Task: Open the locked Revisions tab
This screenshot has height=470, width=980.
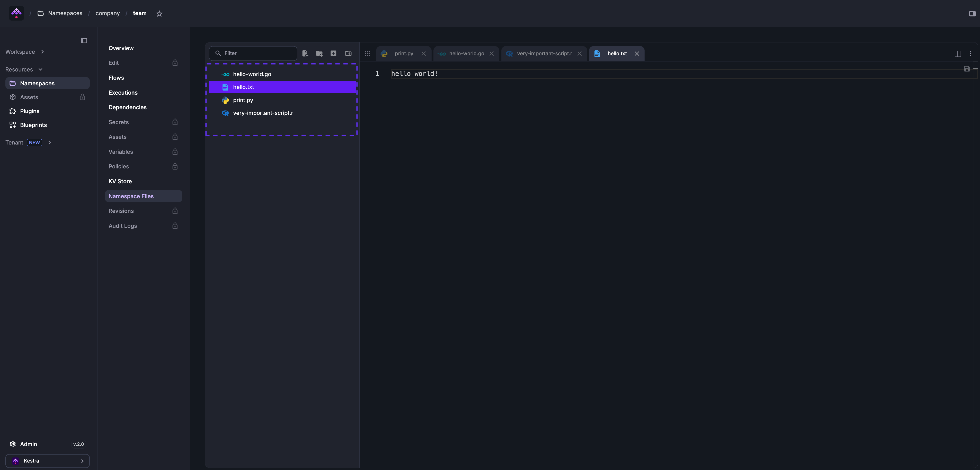Action: point(144,211)
